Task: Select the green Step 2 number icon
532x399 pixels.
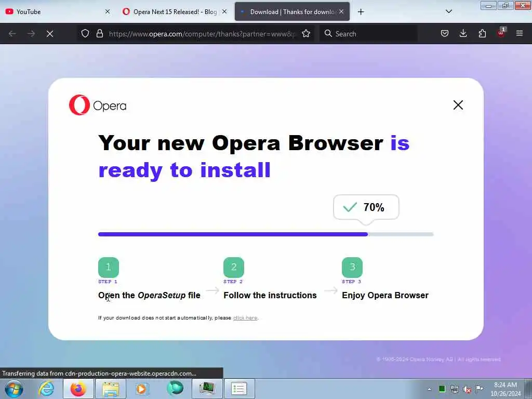Action: (234, 267)
